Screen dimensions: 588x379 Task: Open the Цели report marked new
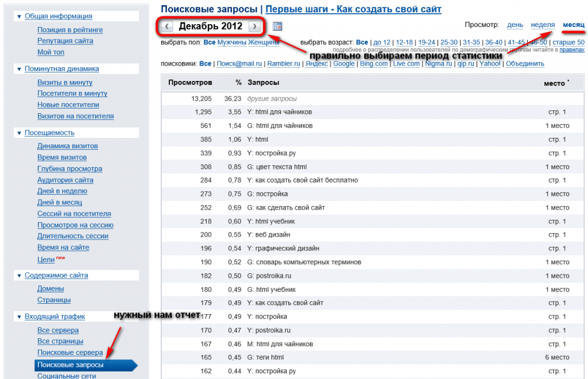pos(46,260)
